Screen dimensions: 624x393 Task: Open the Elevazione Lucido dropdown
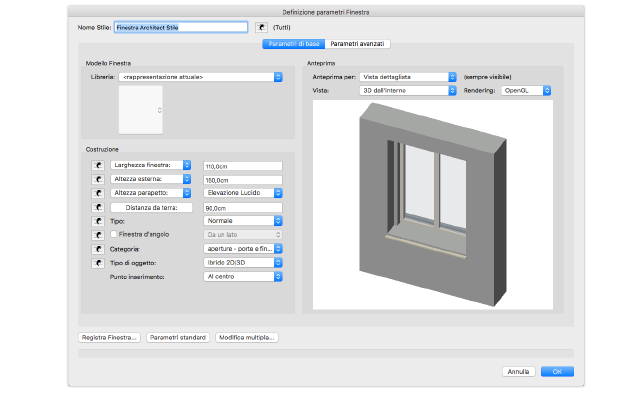coord(243,193)
